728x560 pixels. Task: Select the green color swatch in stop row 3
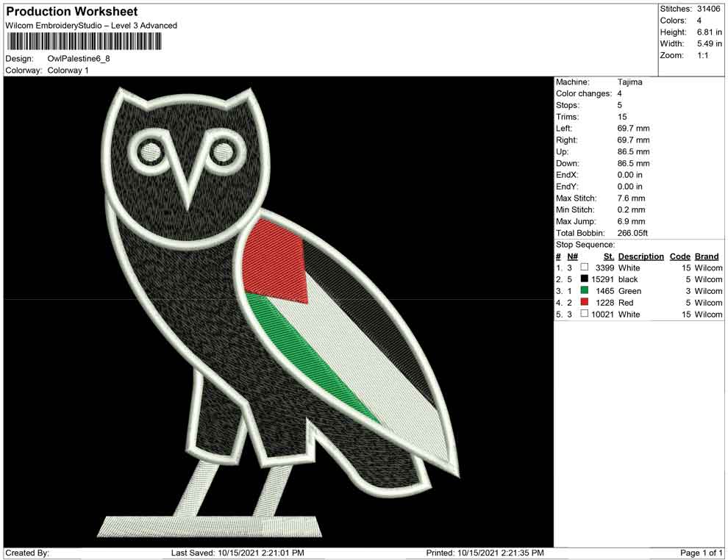click(x=584, y=290)
